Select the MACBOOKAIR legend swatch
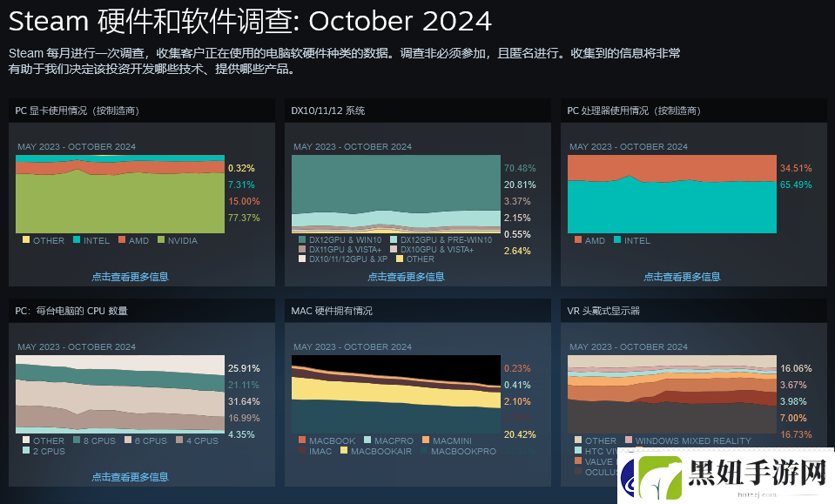The width and height of the screenshot is (835, 504). pyautogui.click(x=344, y=450)
